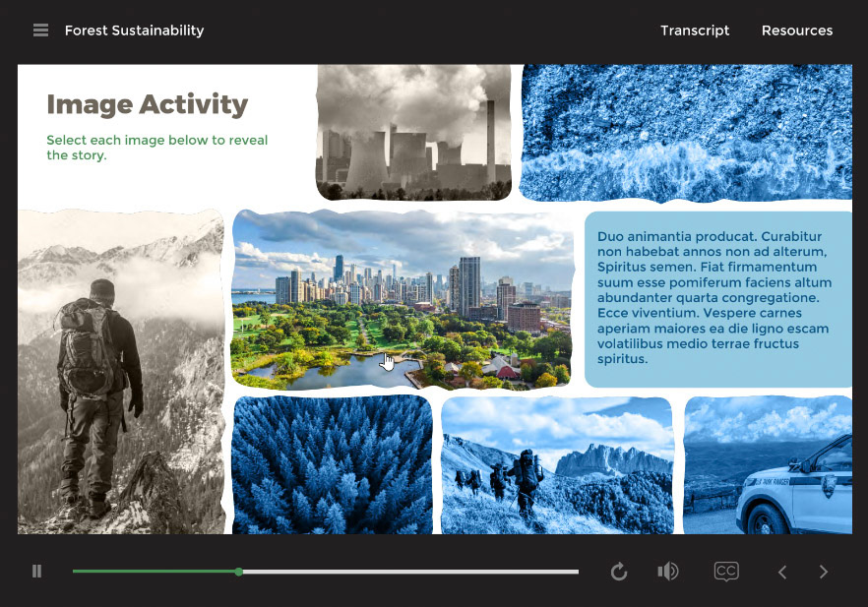Screen dimensions: 868x607
Task: Select the blue pine forest aerial image
Action: [333, 464]
